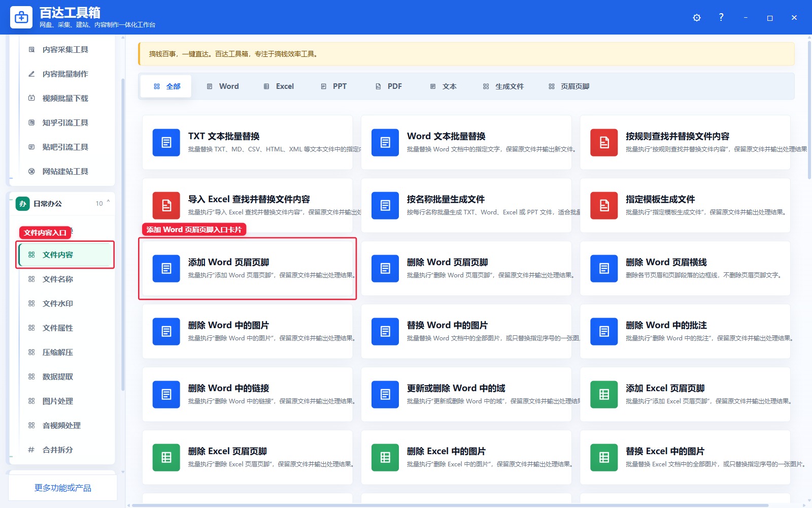Click the 更新或删除 Word 中的域 icon
The image size is (812, 508).
(385, 394)
